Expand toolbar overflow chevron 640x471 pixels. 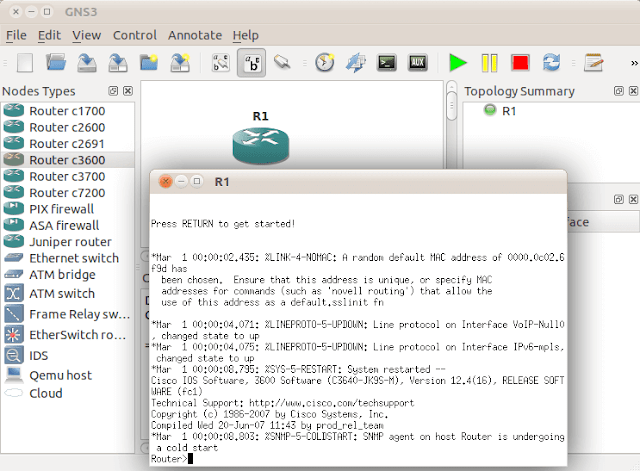pos(634,63)
